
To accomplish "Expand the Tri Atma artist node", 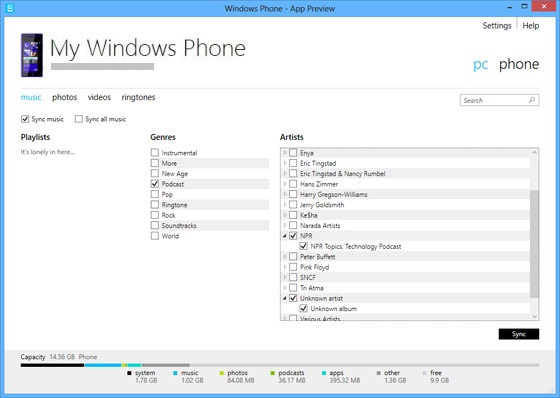I will coord(285,288).
